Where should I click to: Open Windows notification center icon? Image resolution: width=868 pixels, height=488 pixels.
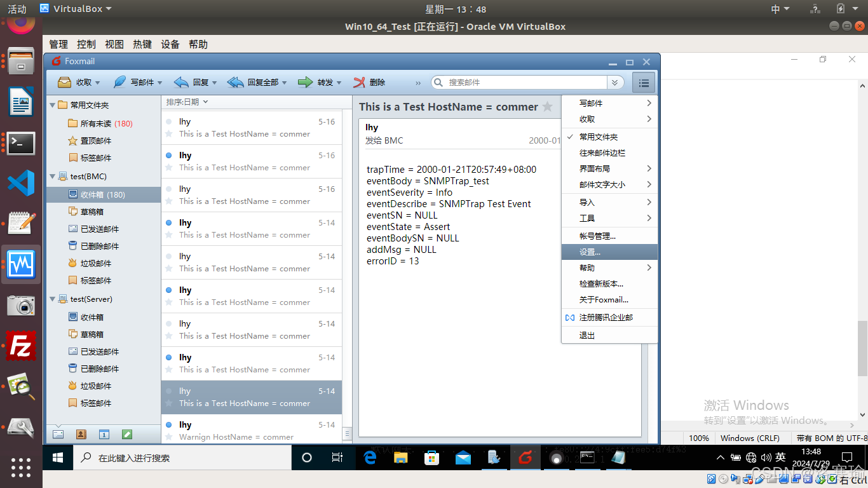tap(847, 457)
